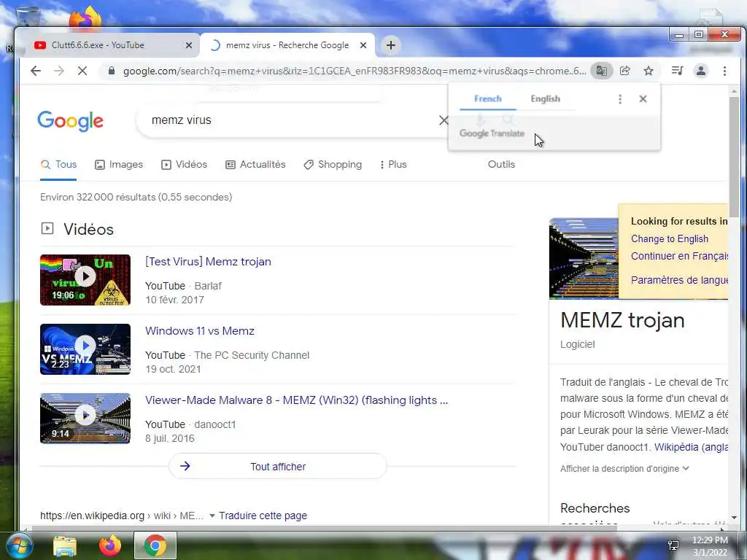Open the Outils search tools
Viewport: 747px width, 560px height.
(501, 164)
